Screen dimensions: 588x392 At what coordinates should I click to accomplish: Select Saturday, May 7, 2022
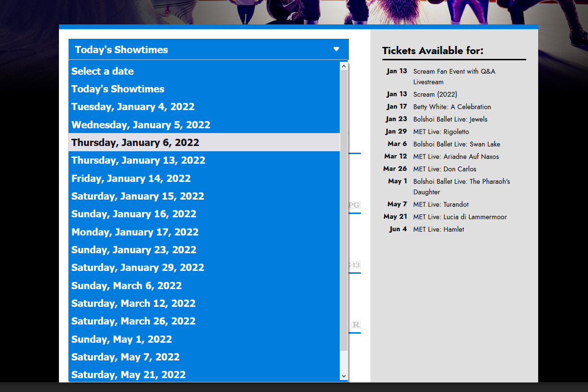pos(204,357)
